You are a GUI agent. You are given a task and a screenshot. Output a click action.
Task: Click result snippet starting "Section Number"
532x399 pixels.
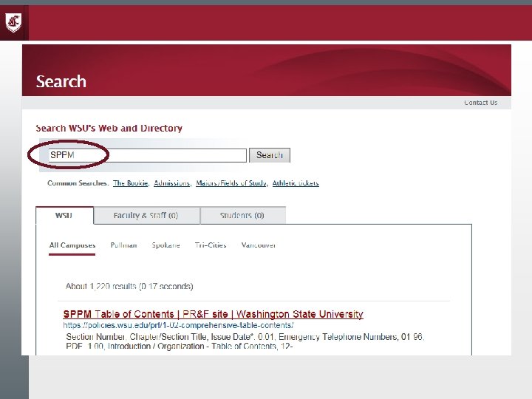tap(245, 341)
